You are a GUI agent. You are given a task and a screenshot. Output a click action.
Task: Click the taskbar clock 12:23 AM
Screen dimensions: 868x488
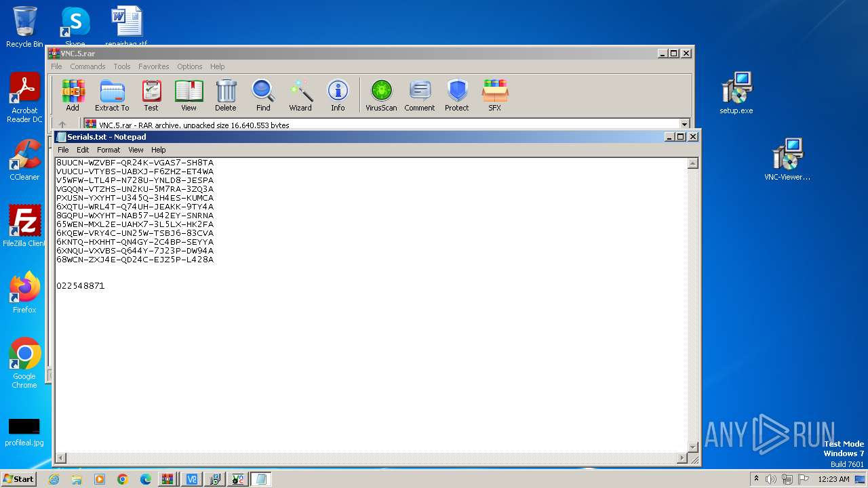click(833, 479)
